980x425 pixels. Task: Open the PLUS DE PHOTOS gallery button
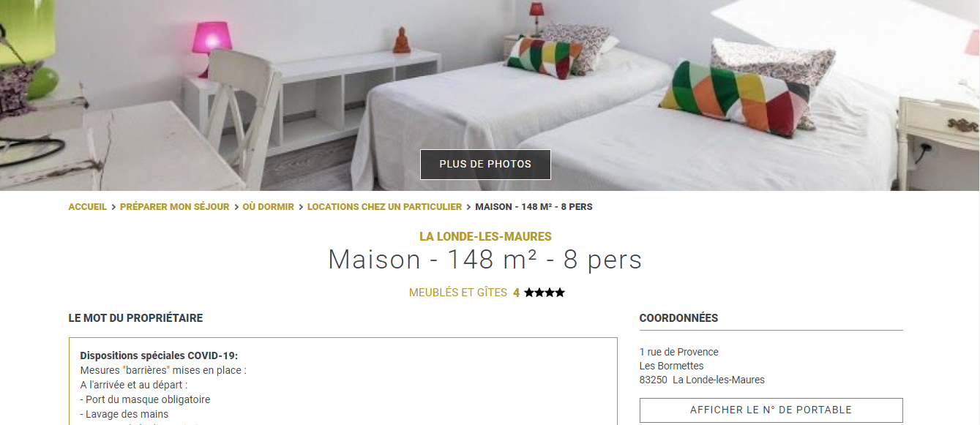(485, 165)
